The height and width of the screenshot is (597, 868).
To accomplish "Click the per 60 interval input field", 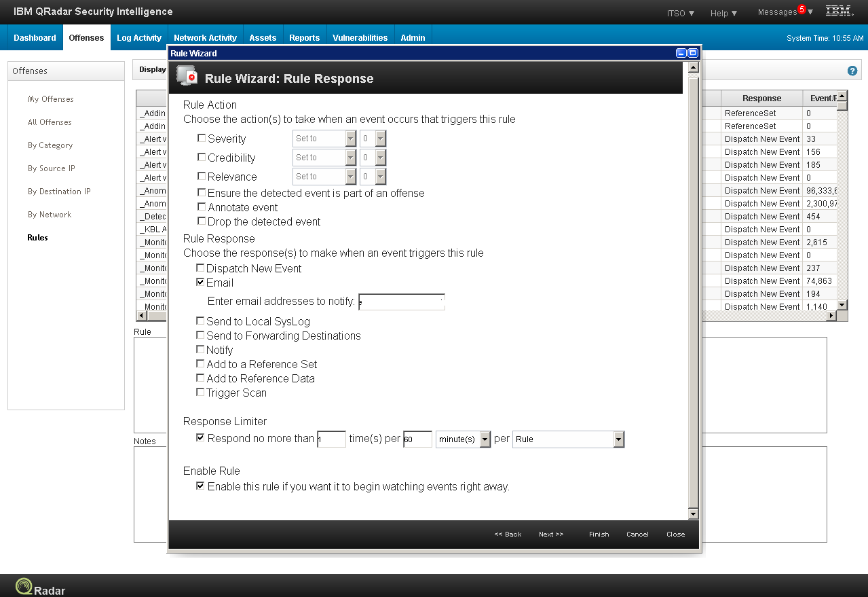I will click(417, 439).
